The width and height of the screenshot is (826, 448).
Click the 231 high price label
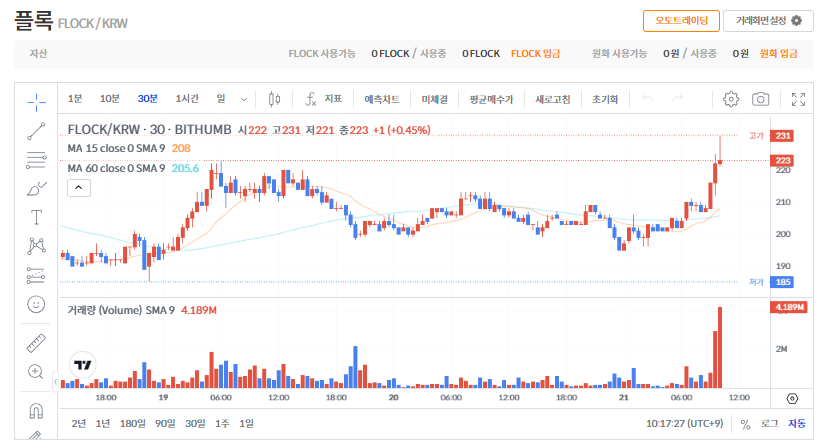click(x=782, y=136)
